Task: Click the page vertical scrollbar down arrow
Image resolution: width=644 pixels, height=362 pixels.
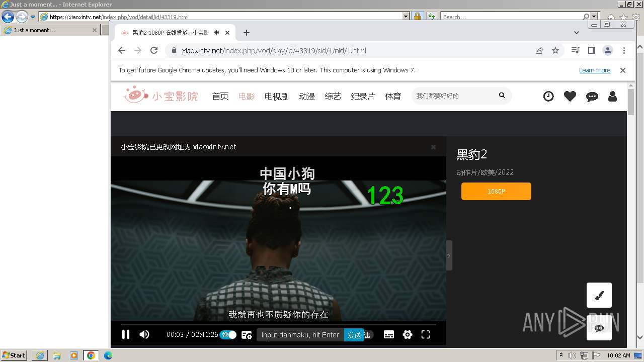Action: coord(639,337)
